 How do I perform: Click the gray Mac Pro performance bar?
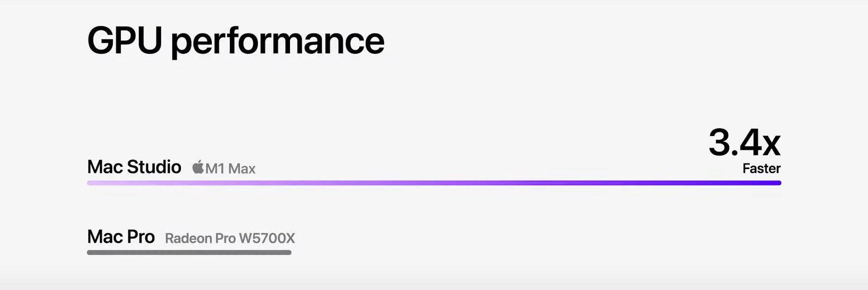pos(189,253)
